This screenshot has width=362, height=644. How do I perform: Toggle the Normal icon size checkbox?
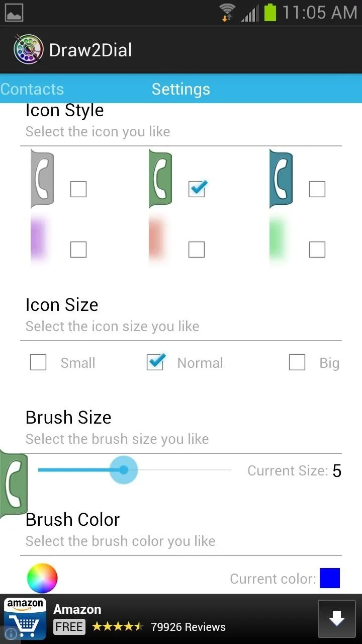pyautogui.click(x=155, y=362)
